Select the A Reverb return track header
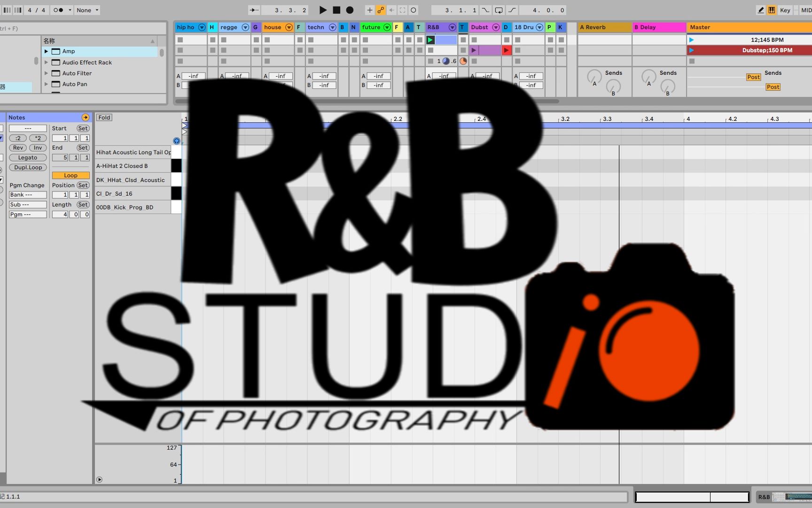The image size is (812, 508). click(604, 27)
